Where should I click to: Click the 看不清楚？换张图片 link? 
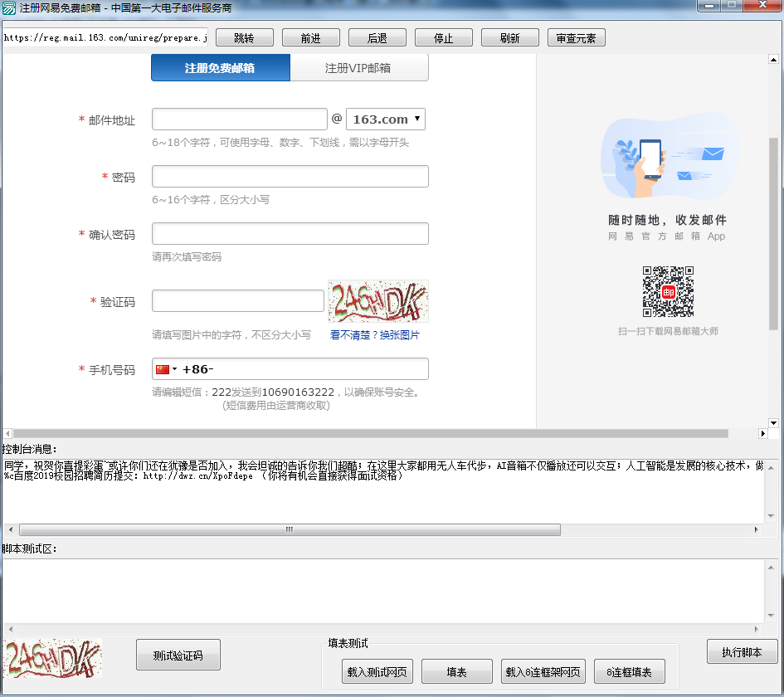pyautogui.click(x=374, y=335)
